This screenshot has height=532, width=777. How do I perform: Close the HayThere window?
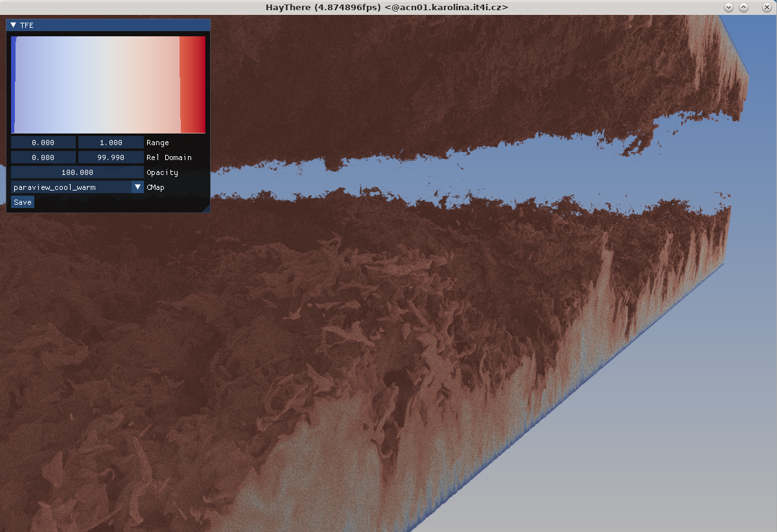click(765, 7)
